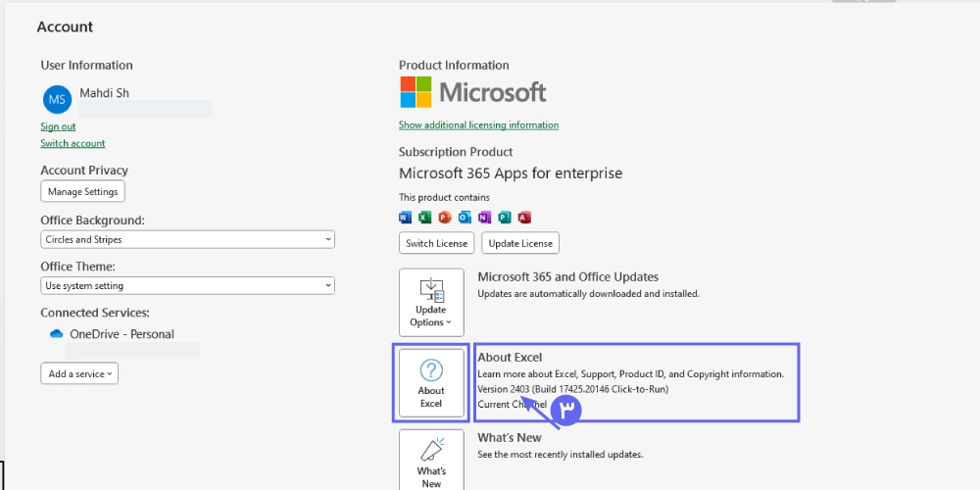This screenshot has width=980, height=490.
Task: Click the MS user avatar circle
Action: pyautogui.click(x=58, y=100)
